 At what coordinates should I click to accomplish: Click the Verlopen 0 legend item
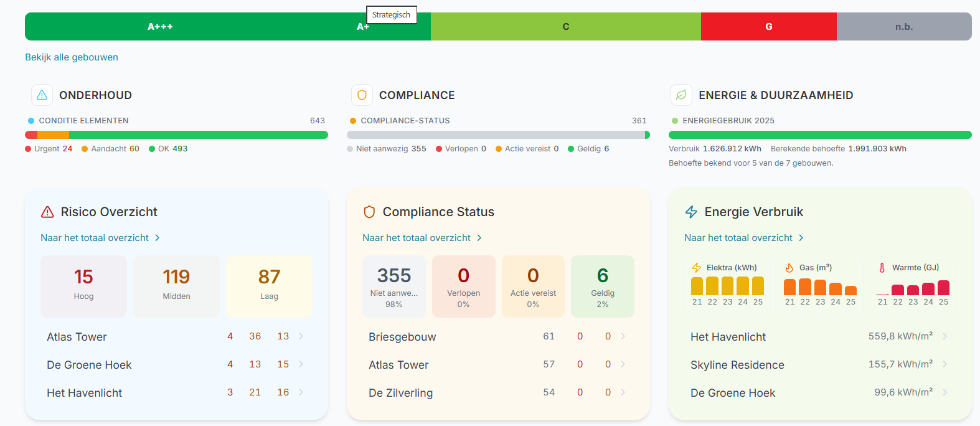[x=461, y=149]
